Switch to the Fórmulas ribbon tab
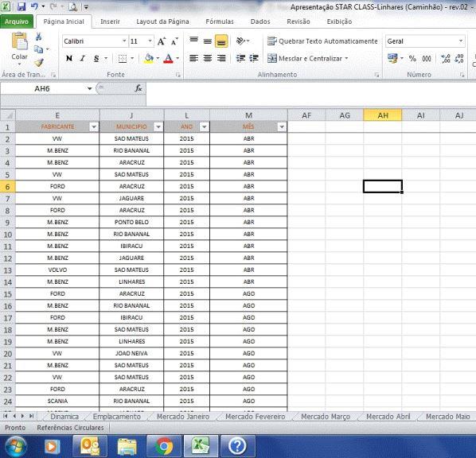Viewport: 476px width, 458px height. tap(220, 21)
